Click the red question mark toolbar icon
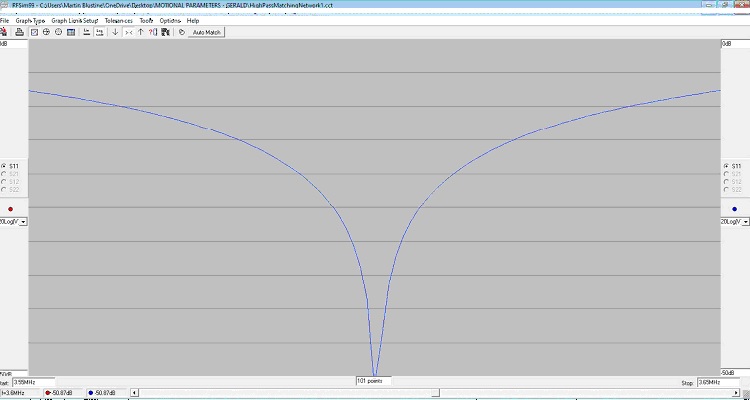Screen dimensions: 750x400 (153, 32)
